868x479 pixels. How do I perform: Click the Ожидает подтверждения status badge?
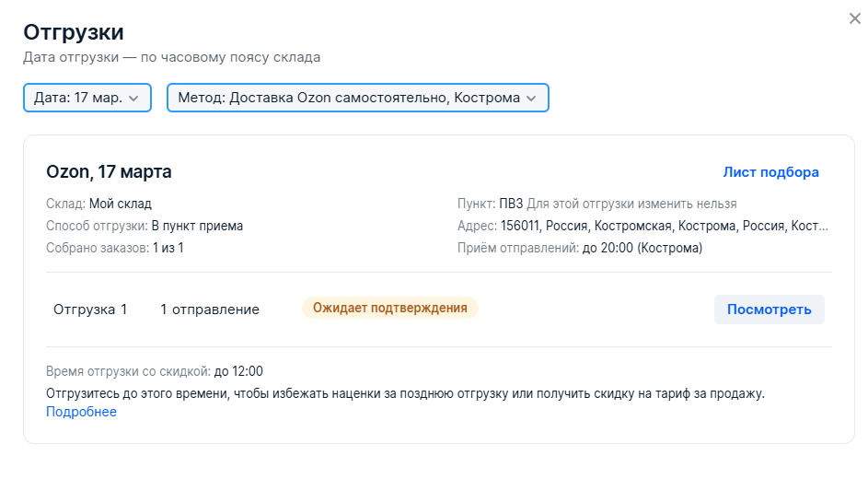[x=389, y=308]
